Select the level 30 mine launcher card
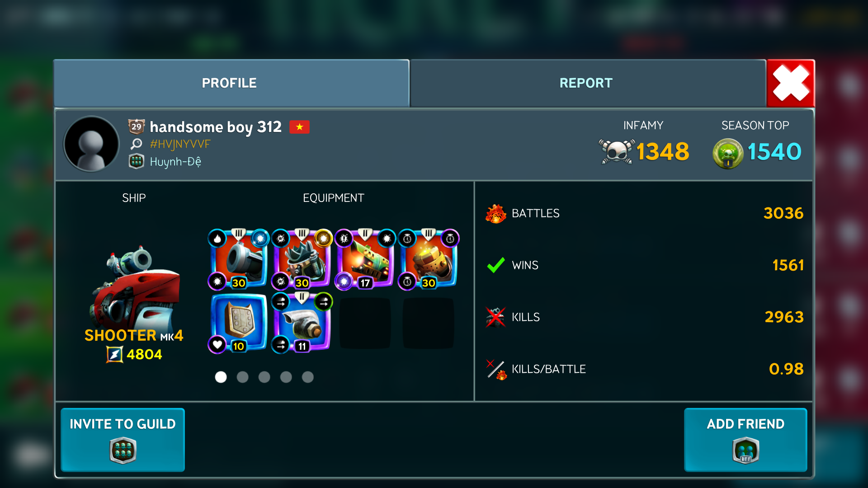868x488 pixels. (302, 259)
